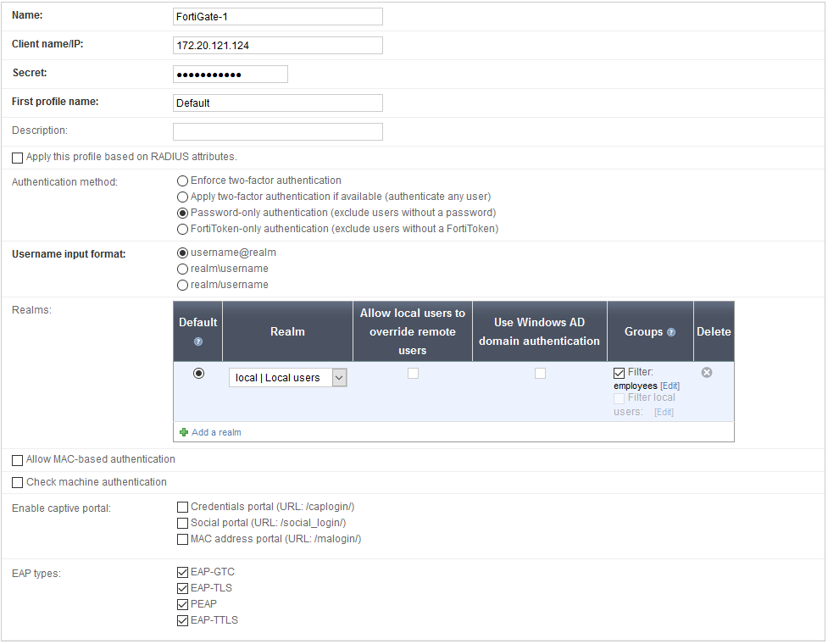This screenshot has height=644, width=828.
Task: Enable Allow MAC-based authentication
Action: (18, 460)
